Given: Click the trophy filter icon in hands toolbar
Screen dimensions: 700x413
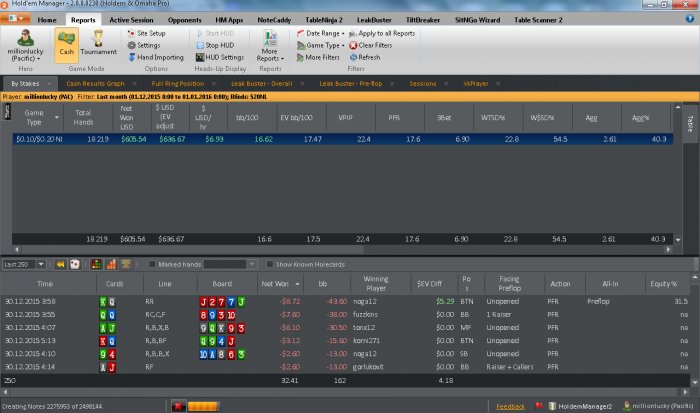Looking at the screenshot, I should 126,264.
